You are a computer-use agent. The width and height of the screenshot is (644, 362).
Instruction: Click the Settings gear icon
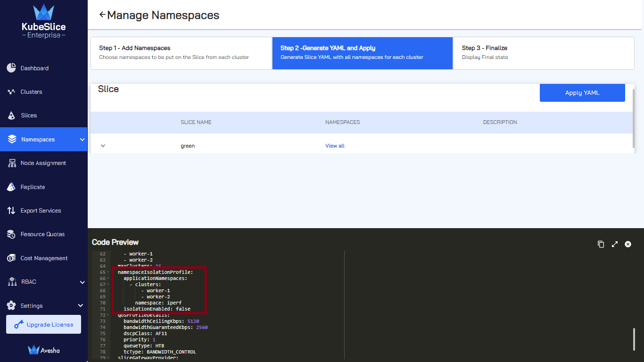pyautogui.click(x=11, y=305)
